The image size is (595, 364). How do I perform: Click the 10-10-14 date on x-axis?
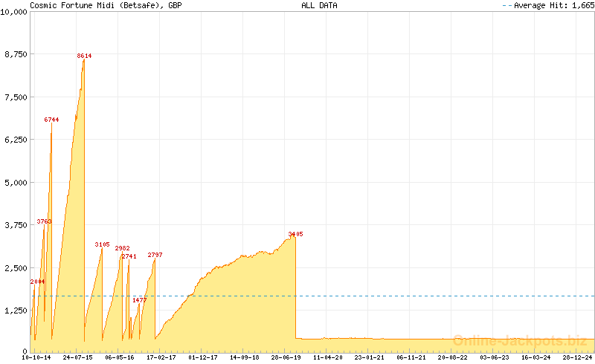click(x=36, y=357)
